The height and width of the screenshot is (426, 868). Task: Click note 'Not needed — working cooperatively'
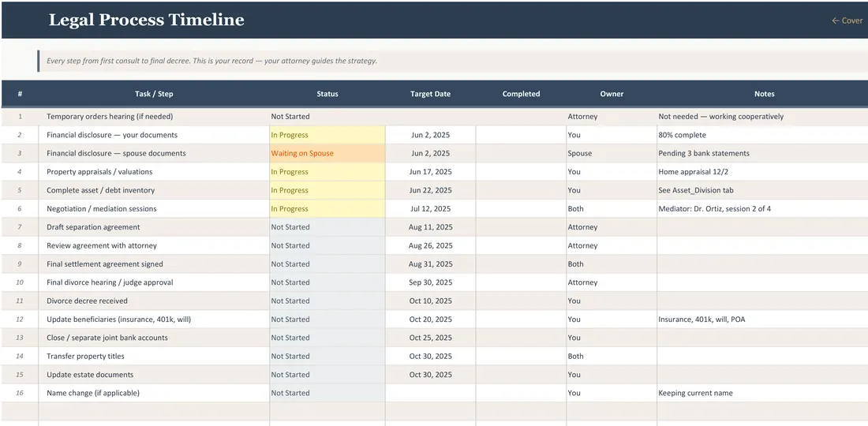click(x=720, y=117)
